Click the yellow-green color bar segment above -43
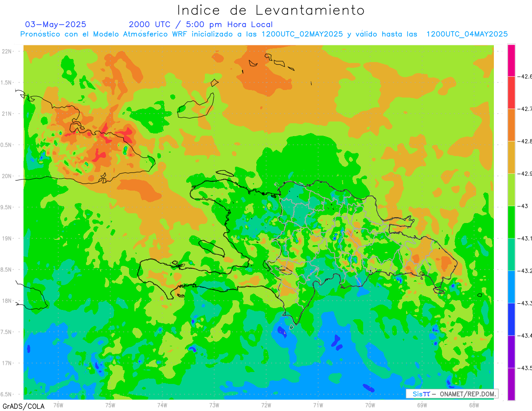The width and height of the screenshot is (532, 411). pyautogui.click(x=511, y=190)
